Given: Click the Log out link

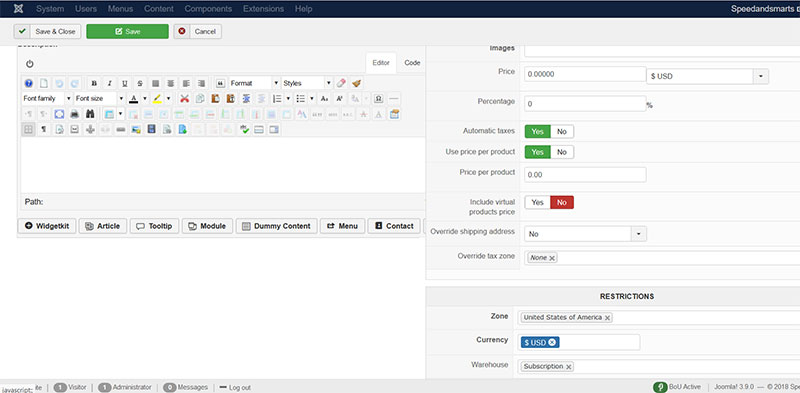Looking at the screenshot, I should coord(239,387).
